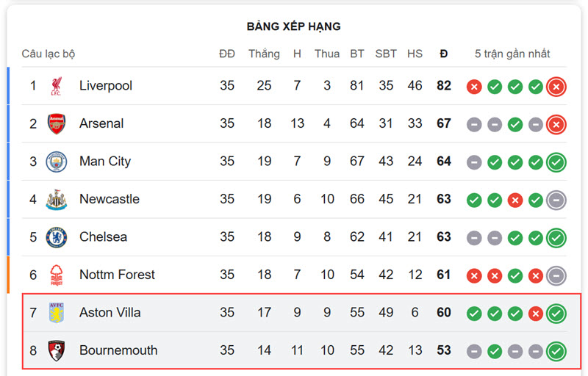Click Arsenal's most recent loss indicator
The height and width of the screenshot is (376, 588).
coord(556,124)
